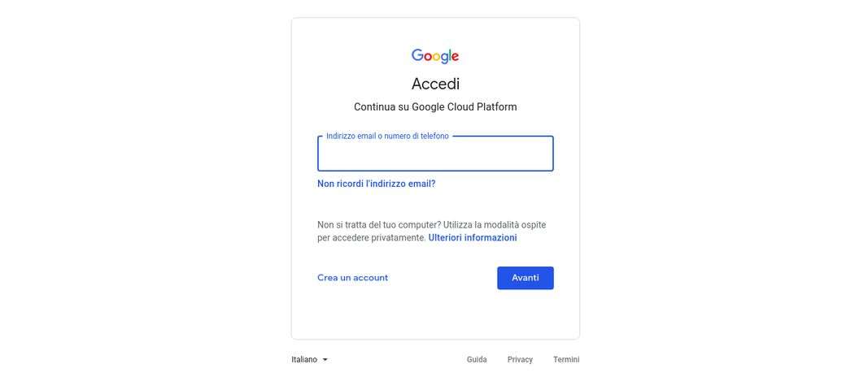Screen dimensions: 868x377
Task: Click the 'Non ricordi l'indirizzo email?' link
Action: pyautogui.click(x=376, y=184)
